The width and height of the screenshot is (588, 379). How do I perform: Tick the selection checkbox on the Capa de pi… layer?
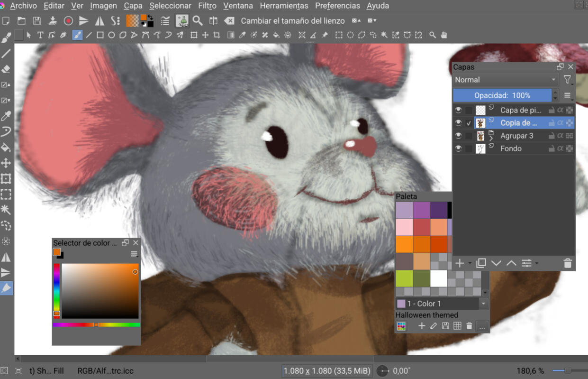click(469, 110)
